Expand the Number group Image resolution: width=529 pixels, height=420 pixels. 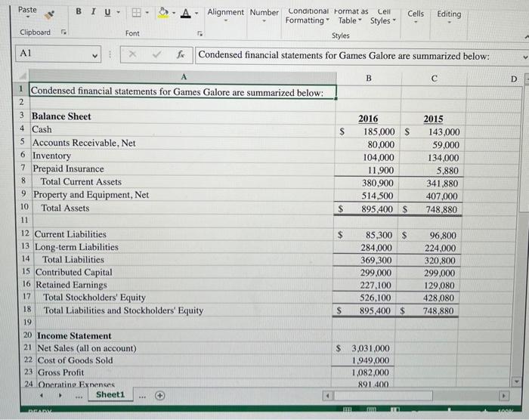click(x=264, y=16)
